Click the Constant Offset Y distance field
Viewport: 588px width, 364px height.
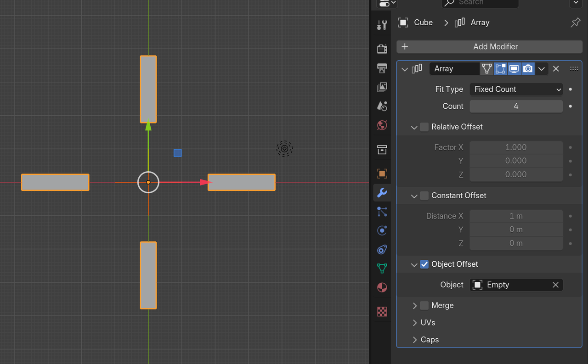(x=516, y=230)
